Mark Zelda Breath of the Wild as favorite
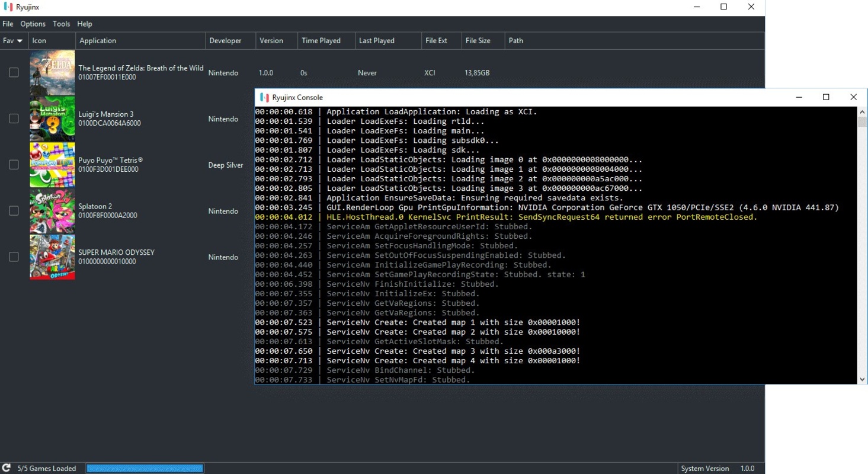Screen dimensions: 868x474 tap(14, 72)
